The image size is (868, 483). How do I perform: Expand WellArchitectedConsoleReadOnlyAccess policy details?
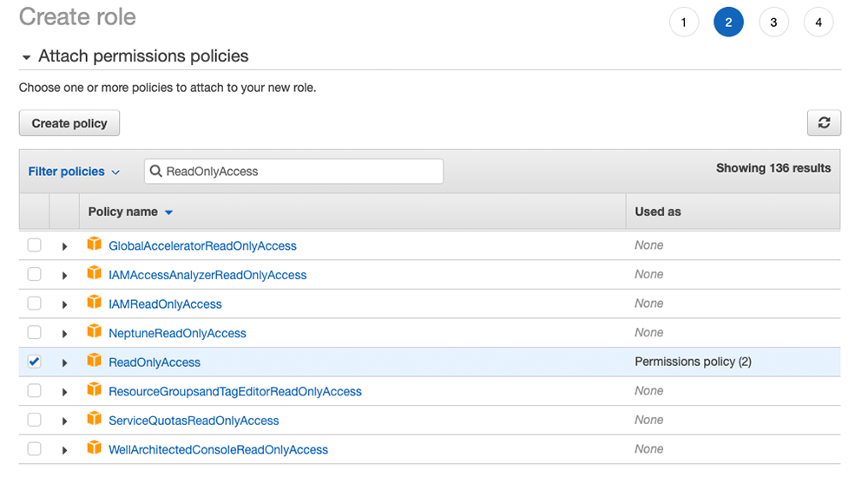pos(64,450)
